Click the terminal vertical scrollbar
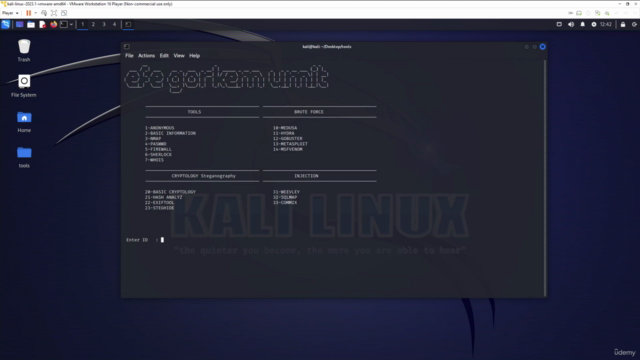The width and height of the screenshot is (640, 360). 545,178
